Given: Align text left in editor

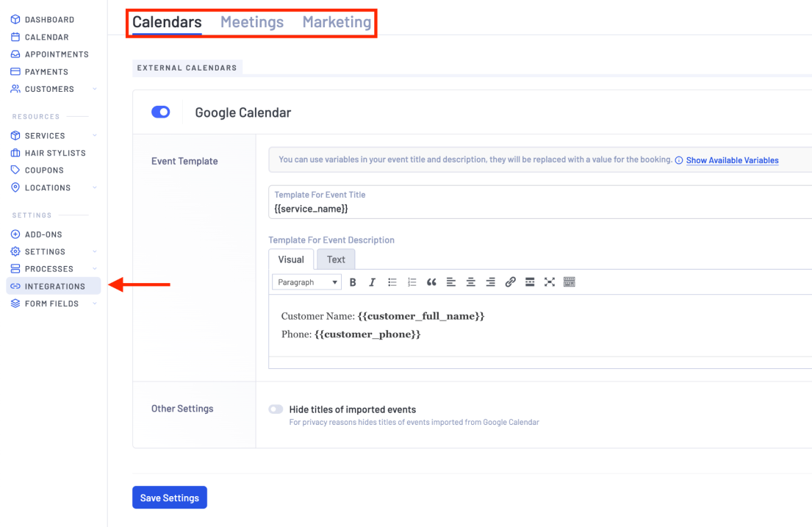Looking at the screenshot, I should tap(451, 282).
